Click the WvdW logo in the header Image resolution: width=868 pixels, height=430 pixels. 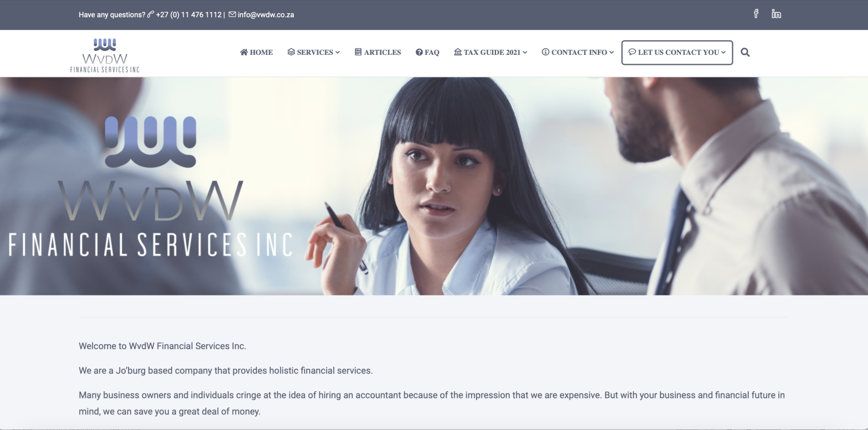(x=105, y=55)
